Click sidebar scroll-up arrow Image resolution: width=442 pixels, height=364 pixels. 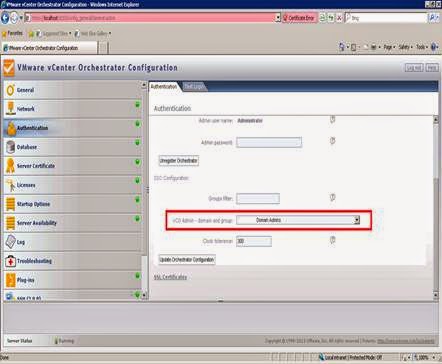click(144, 85)
